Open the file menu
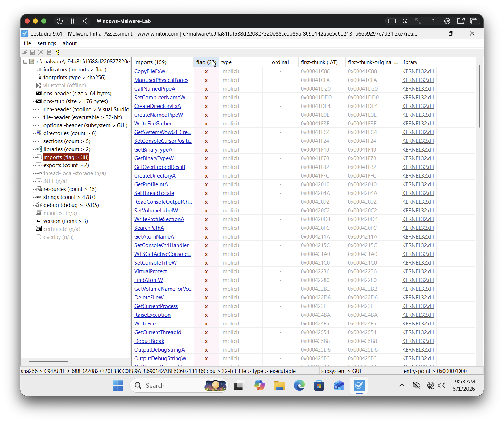 click(27, 43)
